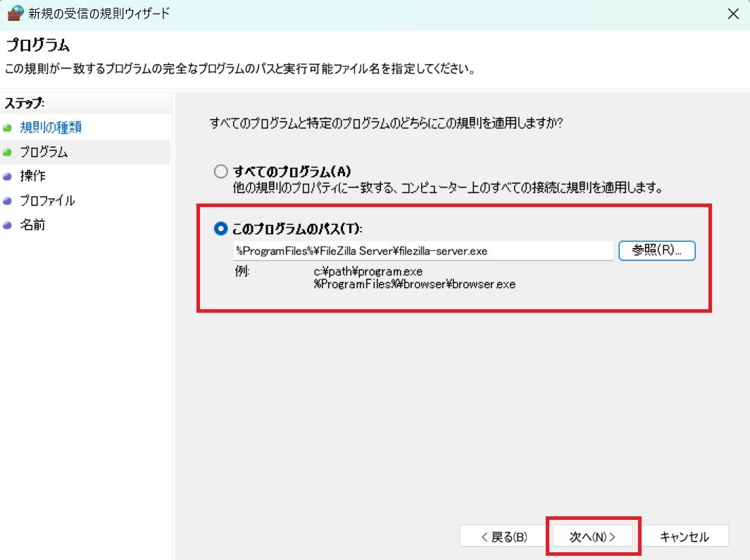750x560 pixels.
Task: Select the 操作 step in sidebar
Action: 32,176
